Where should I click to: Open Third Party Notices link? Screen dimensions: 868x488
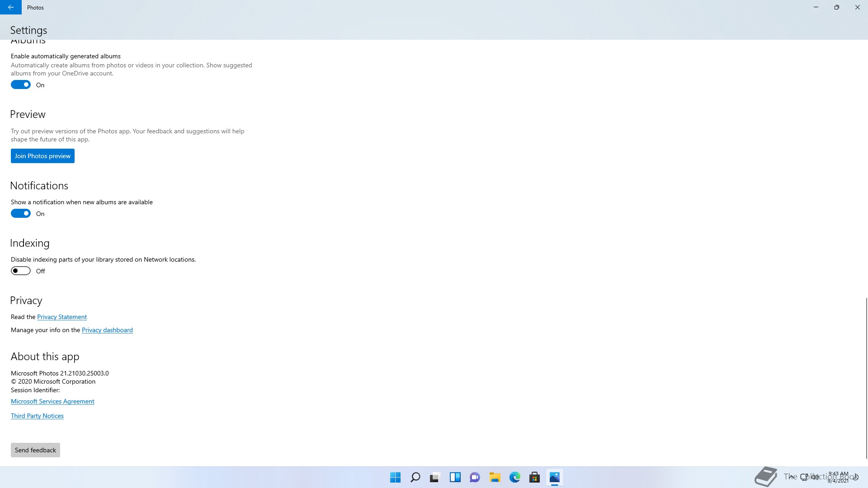[37, 416]
